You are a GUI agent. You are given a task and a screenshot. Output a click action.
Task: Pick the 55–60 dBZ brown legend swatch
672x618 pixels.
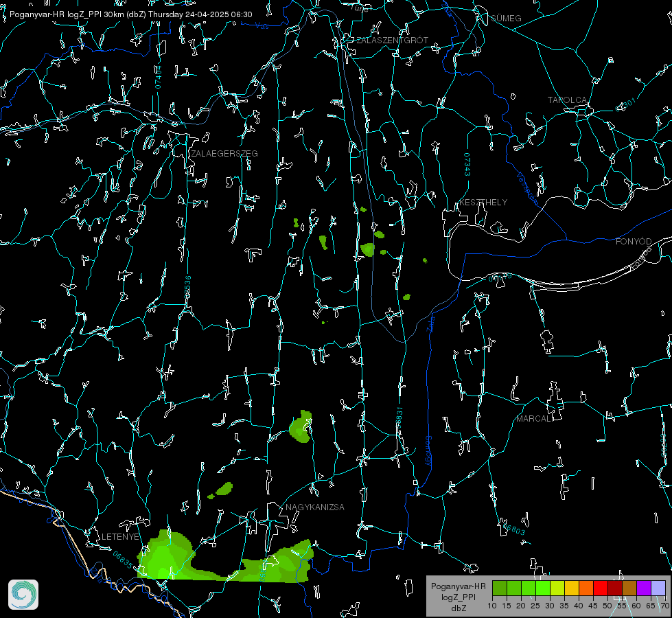coord(629,588)
